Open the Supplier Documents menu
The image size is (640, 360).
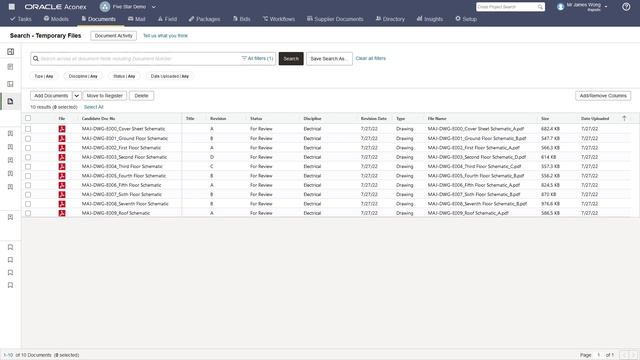335,19
